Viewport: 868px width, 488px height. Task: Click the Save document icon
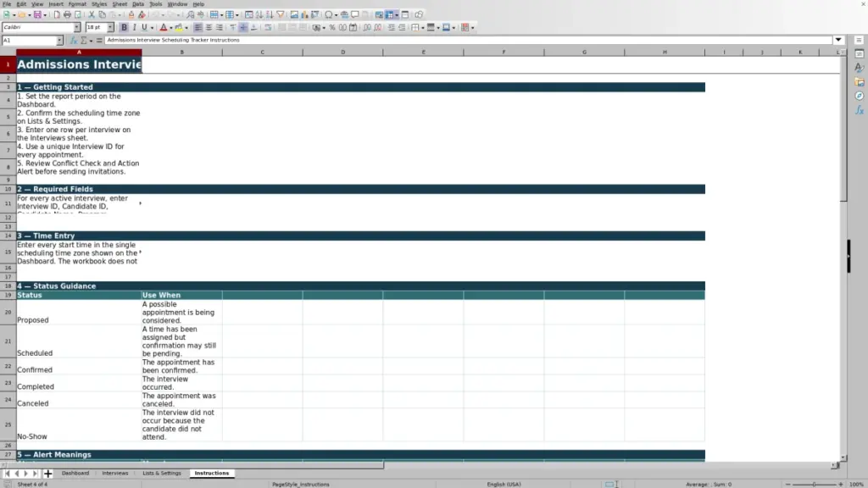click(x=37, y=14)
